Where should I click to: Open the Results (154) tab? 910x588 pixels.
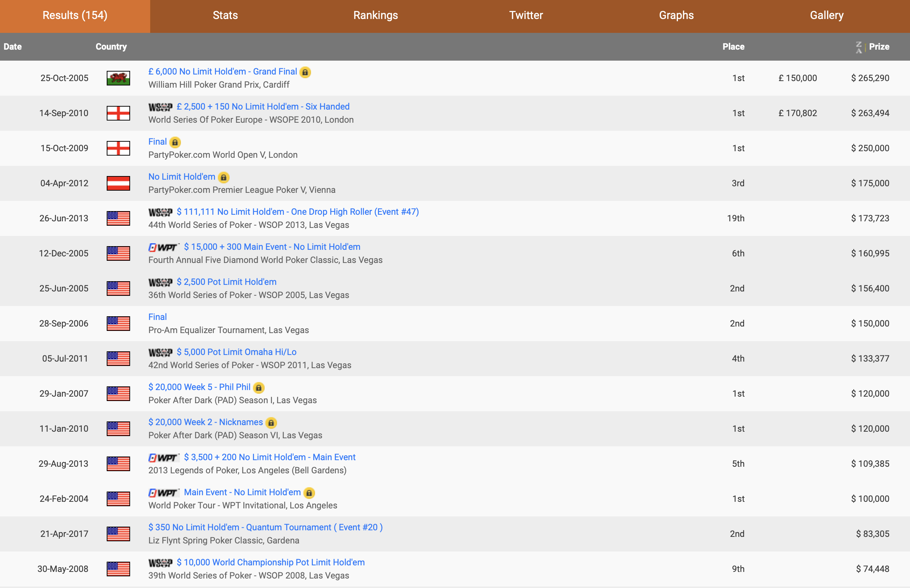tap(75, 16)
